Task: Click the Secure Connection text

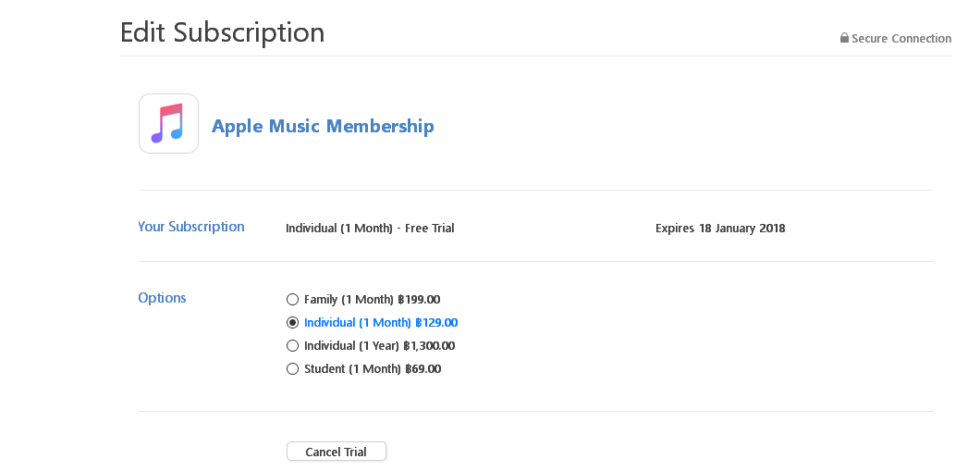Action: 901,38
